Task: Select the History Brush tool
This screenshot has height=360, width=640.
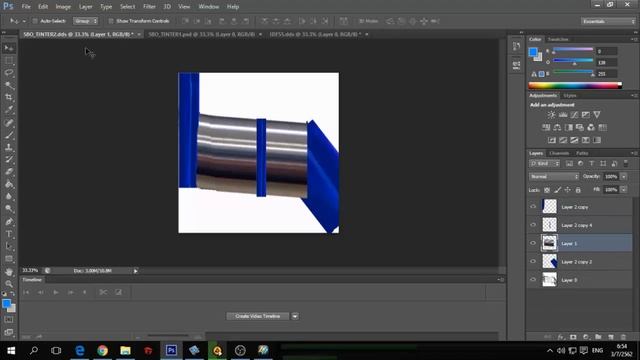Action: pyautogui.click(x=9, y=159)
